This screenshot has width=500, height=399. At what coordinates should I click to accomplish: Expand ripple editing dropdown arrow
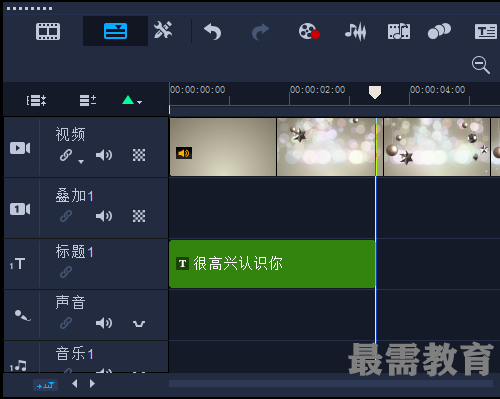click(x=81, y=162)
